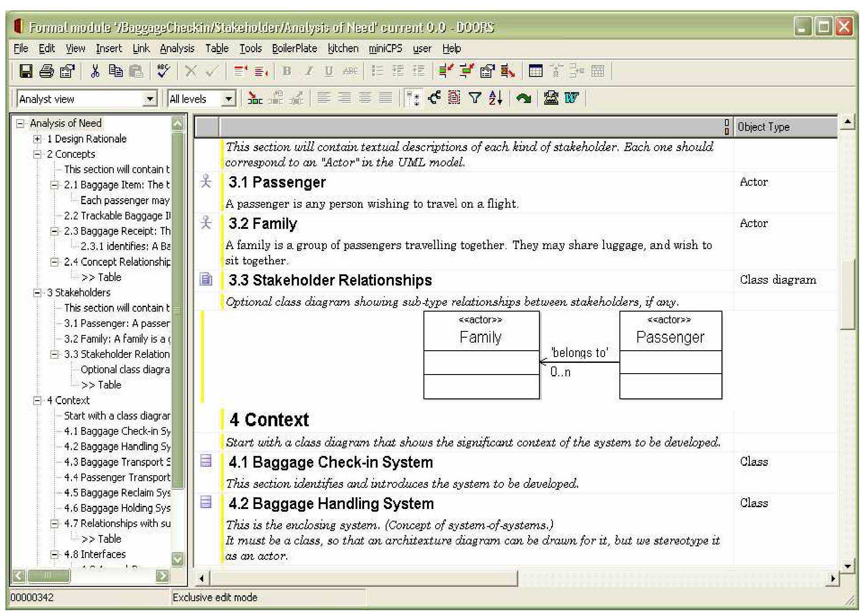The image size is (868, 616).
Task: Click the class icon beside 4.1 Baggage Check-in System
Action: [x=206, y=460]
